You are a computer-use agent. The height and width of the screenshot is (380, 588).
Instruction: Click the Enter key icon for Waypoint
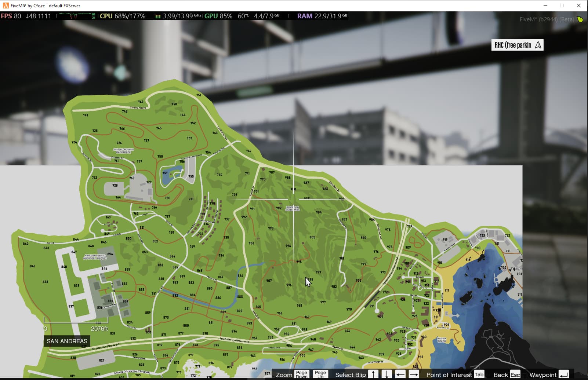pos(564,374)
